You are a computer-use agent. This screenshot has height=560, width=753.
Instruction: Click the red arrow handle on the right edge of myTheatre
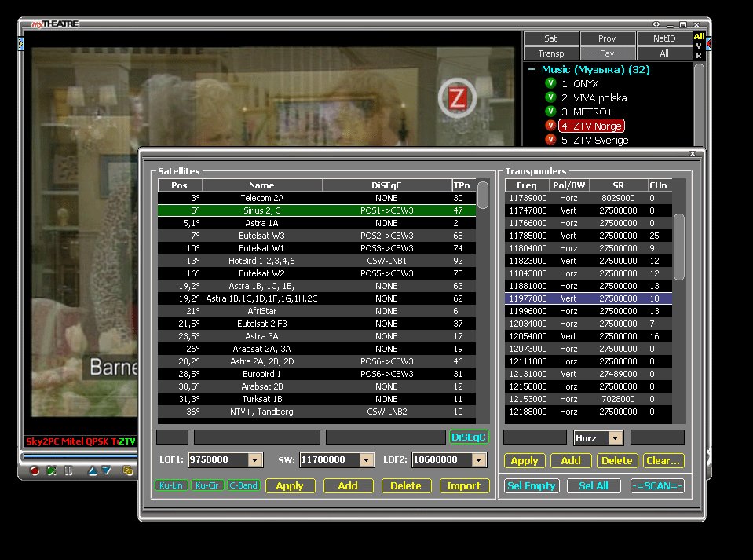[708, 44]
